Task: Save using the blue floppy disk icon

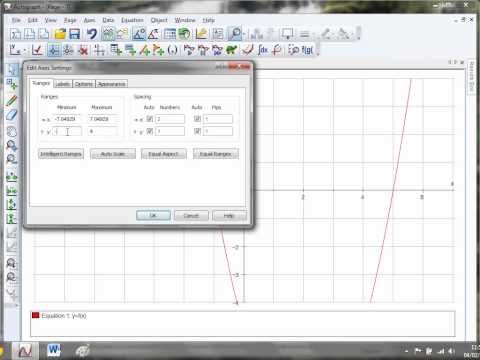Action: pyautogui.click(x=74, y=34)
